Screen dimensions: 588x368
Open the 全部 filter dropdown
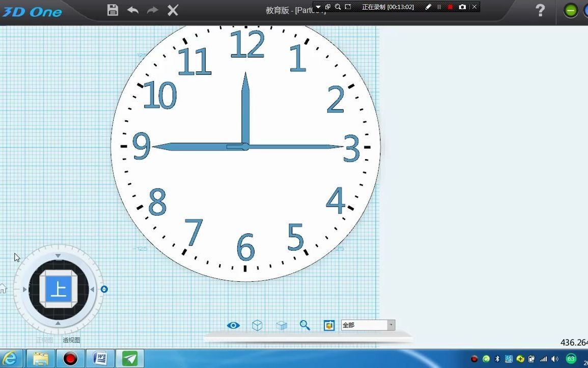coord(368,325)
